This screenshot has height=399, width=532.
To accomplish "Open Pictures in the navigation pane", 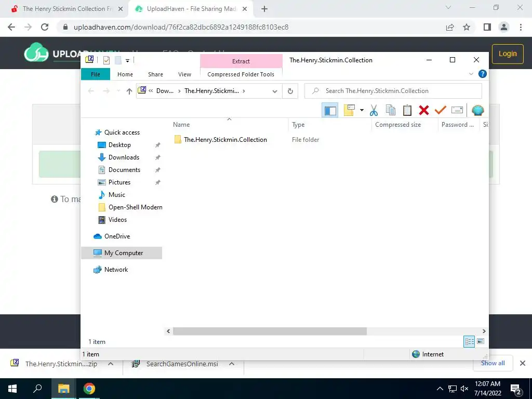I will point(119,182).
